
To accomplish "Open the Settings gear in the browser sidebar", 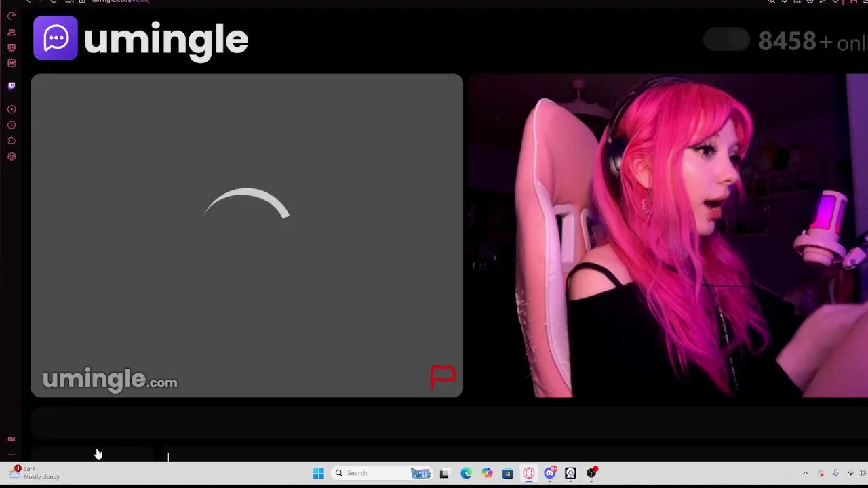I will pos(12,157).
